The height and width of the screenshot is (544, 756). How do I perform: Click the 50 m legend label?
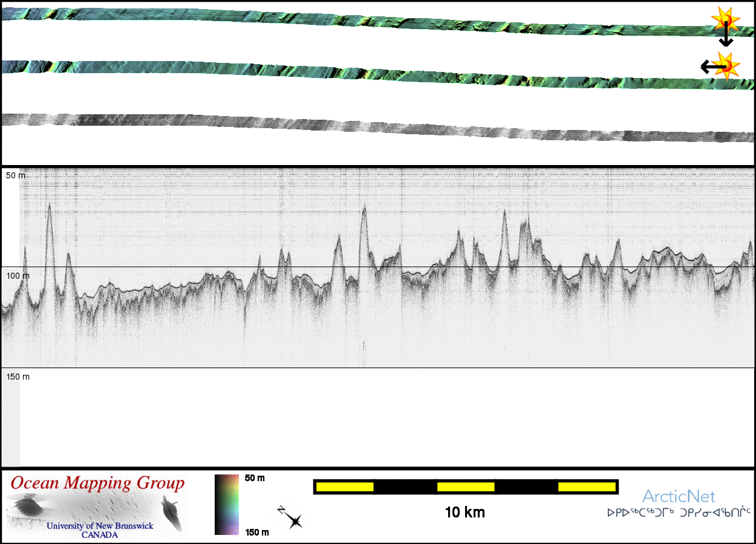click(255, 478)
